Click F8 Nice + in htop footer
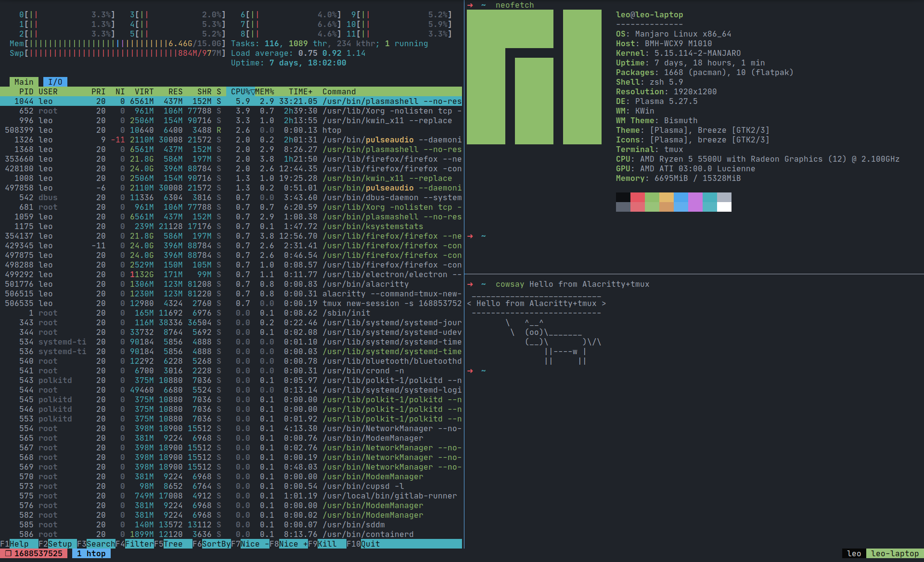Image resolution: width=924 pixels, height=562 pixels. pos(289,544)
